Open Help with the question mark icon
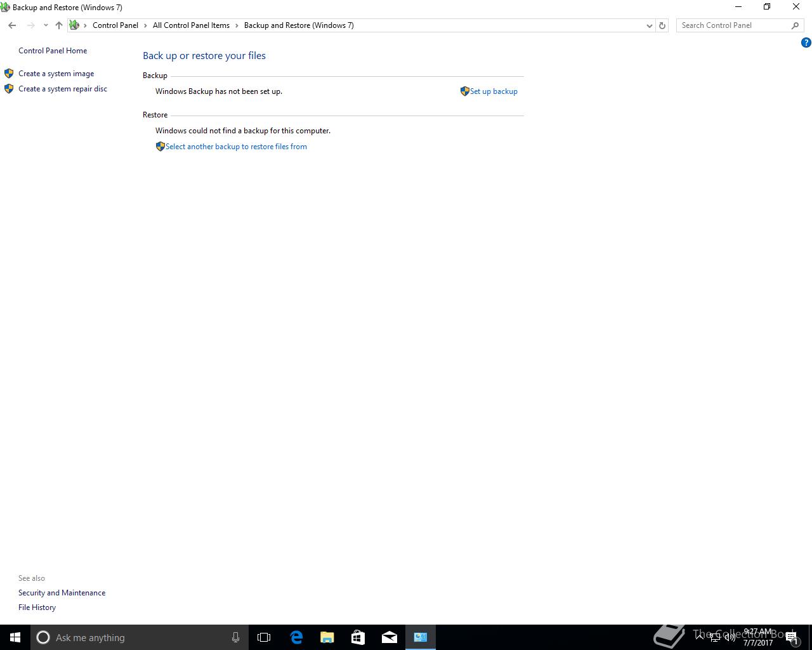The height and width of the screenshot is (650, 812). pos(806,43)
